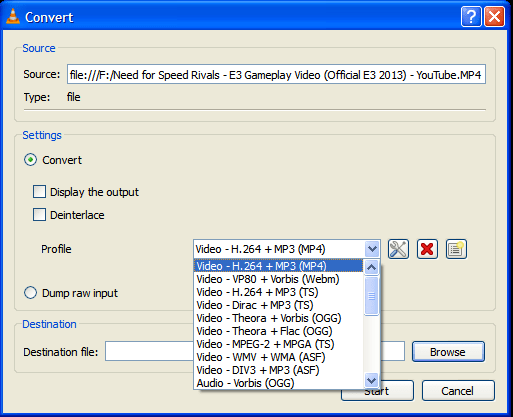Choose Audio - Vorbis (OGG) profile
The image size is (513, 417).
click(279, 383)
